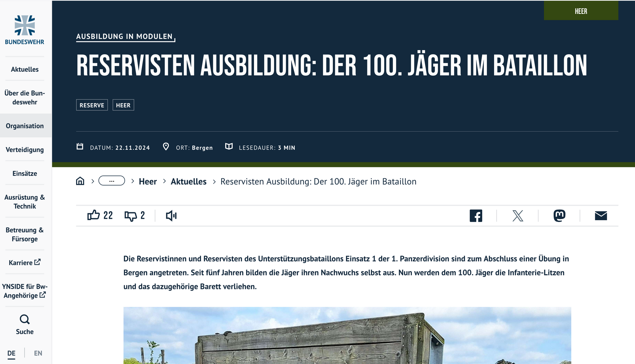Select DE language option
This screenshot has width=635, height=364.
[12, 353]
